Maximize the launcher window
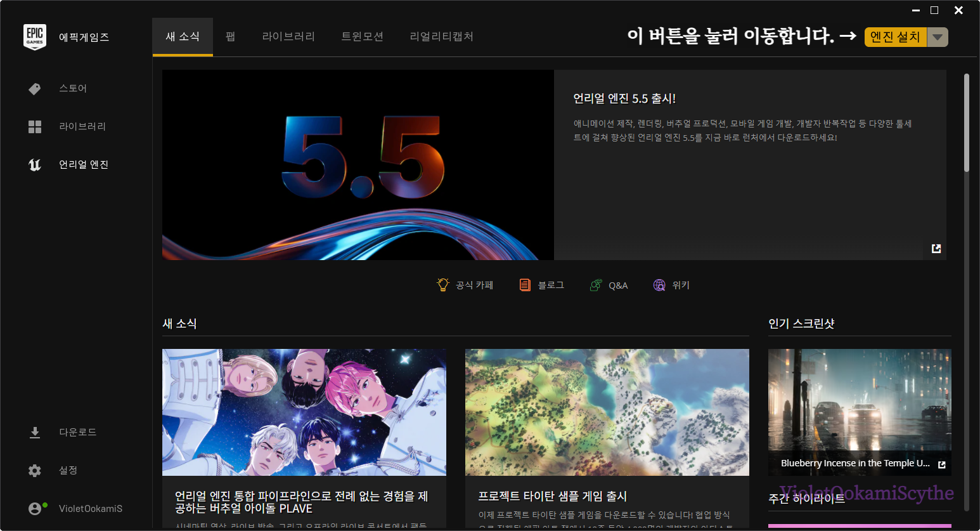980x531 pixels. tap(934, 10)
